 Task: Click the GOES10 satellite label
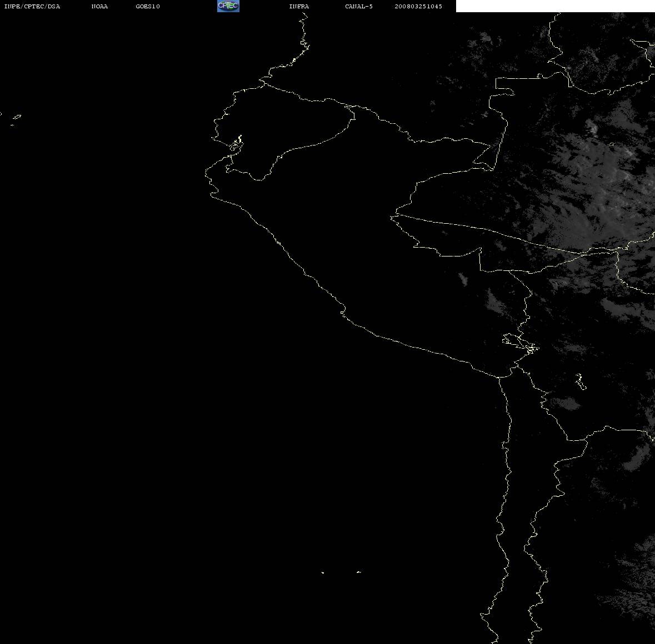[x=148, y=6]
